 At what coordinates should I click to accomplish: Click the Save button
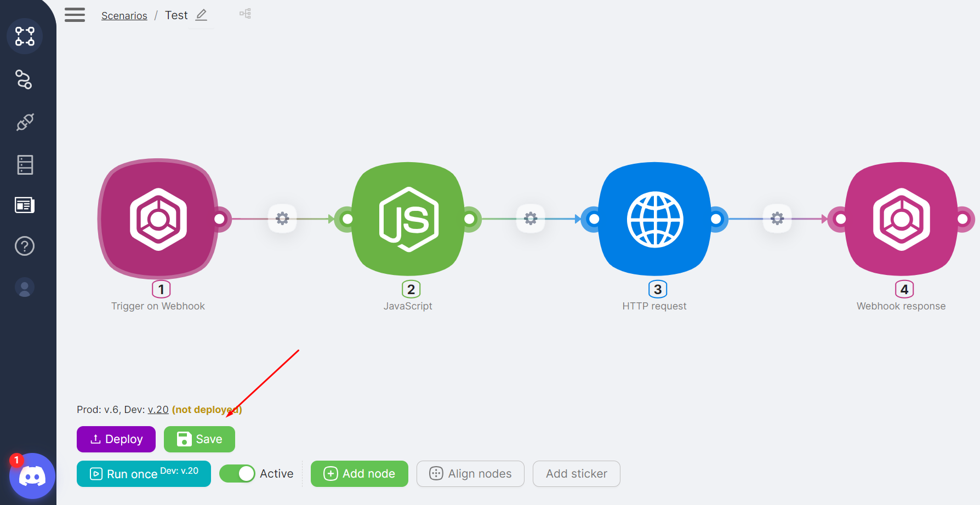click(x=200, y=439)
